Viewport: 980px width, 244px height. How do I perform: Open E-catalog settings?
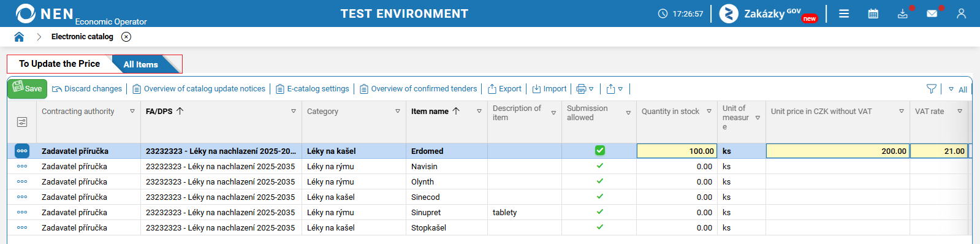coord(313,89)
